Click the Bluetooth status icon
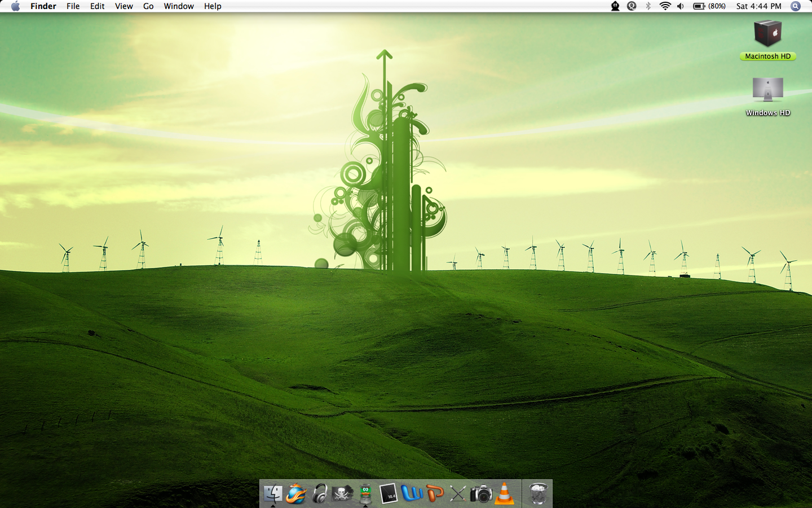This screenshot has height=508, width=812. click(x=648, y=6)
